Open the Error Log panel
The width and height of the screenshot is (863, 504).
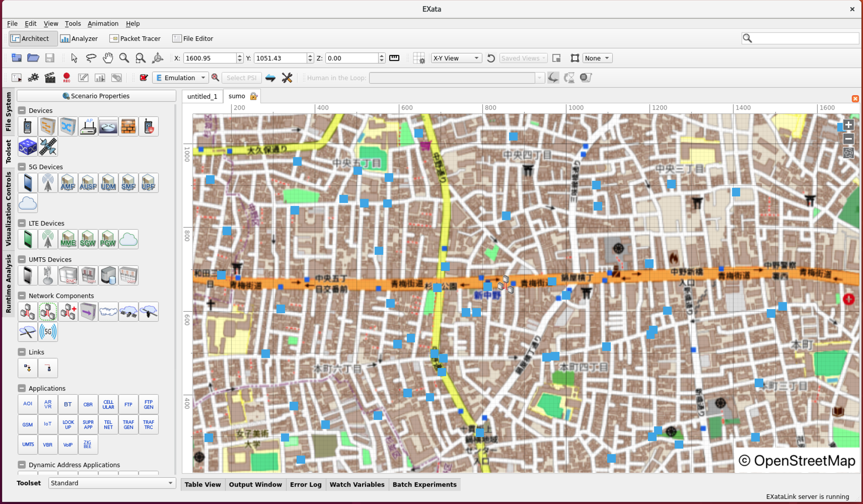tap(306, 484)
